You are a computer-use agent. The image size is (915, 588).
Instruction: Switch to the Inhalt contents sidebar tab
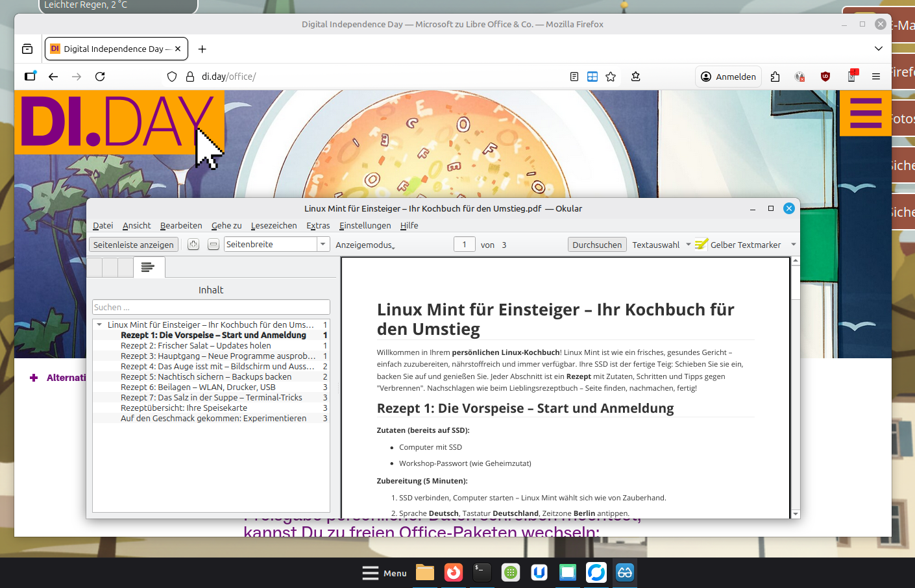click(x=149, y=267)
